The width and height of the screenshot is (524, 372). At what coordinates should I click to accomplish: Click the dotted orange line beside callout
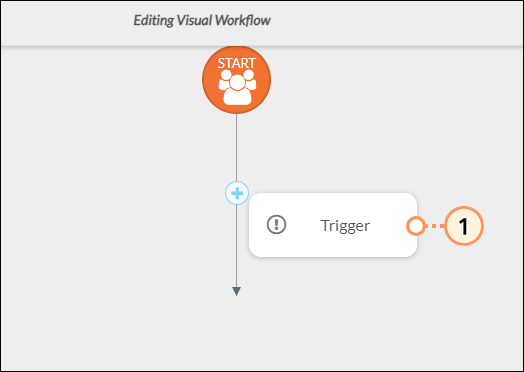coord(435,226)
